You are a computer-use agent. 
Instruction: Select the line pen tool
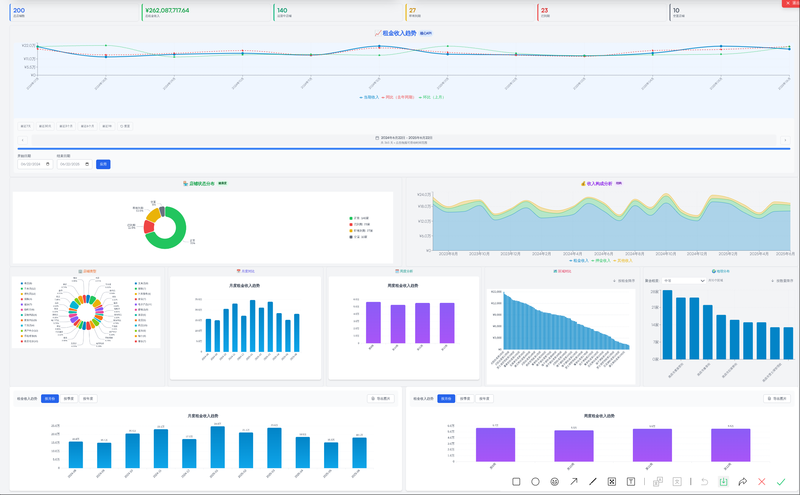(x=592, y=481)
